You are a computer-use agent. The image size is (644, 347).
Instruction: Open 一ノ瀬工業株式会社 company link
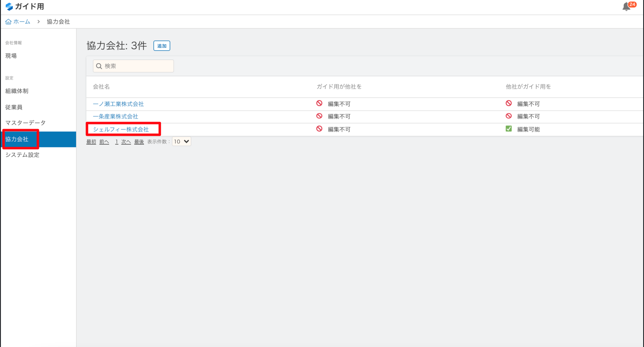point(118,104)
